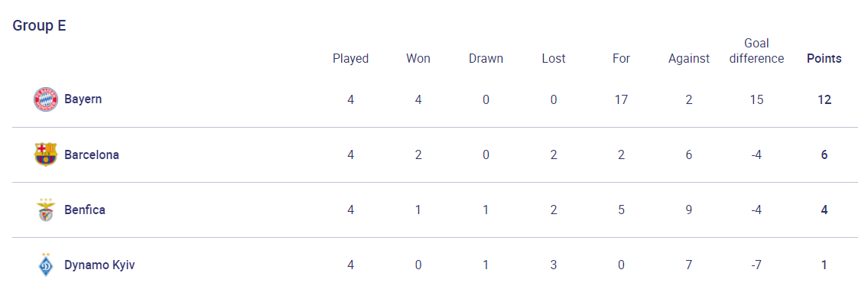
Task: Click the Barcelona club crest icon
Action: tap(45, 154)
